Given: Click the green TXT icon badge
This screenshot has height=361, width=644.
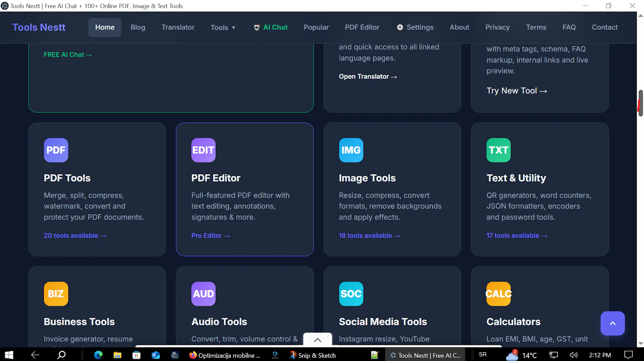Looking at the screenshot, I should pyautogui.click(x=498, y=150).
